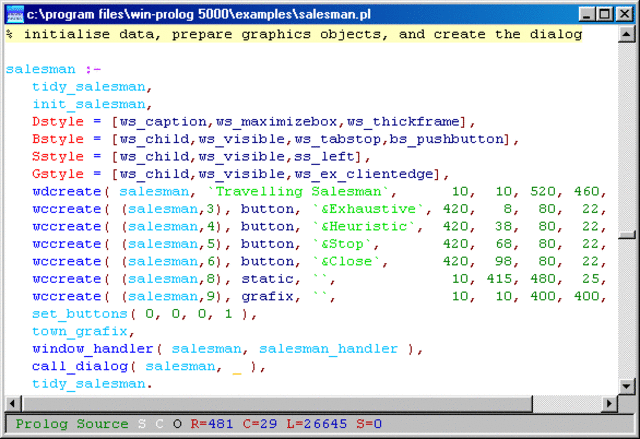Viewport: 640px width, 439px height.
Task: Click the 'S=0' indicator in status bar
Action: point(369,424)
